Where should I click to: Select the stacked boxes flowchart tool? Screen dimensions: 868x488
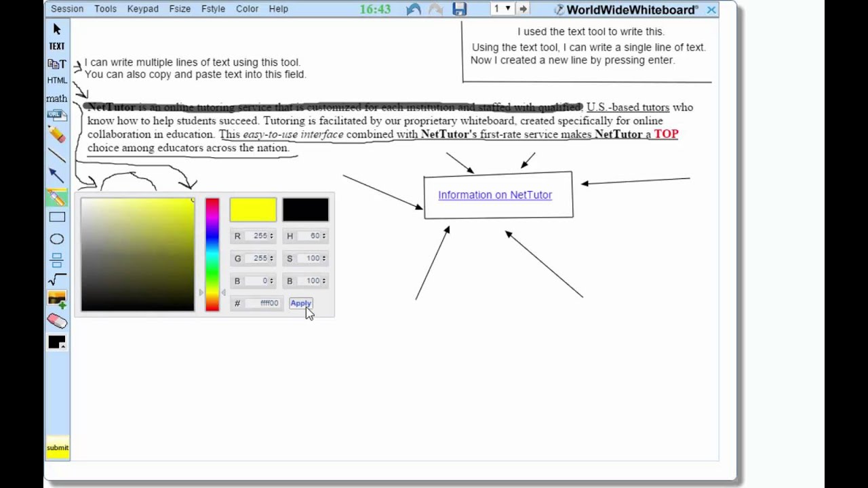[x=57, y=260]
